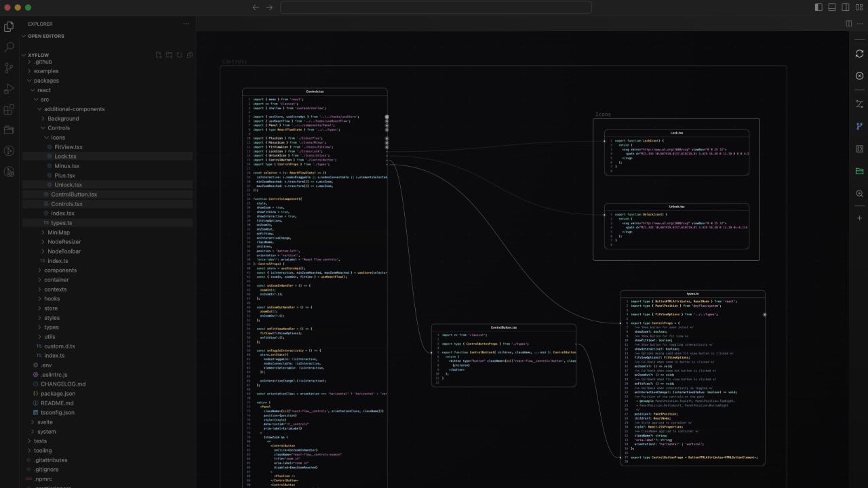Click the sync/refresh icon in the right sidebar
This screenshot has height=488, width=868.
tap(859, 54)
